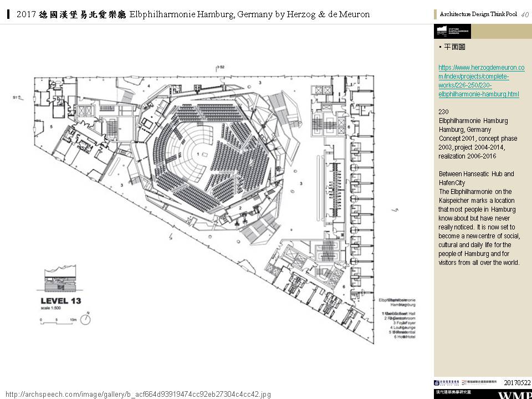Click the LEVEL 13 heading

(x=61, y=301)
